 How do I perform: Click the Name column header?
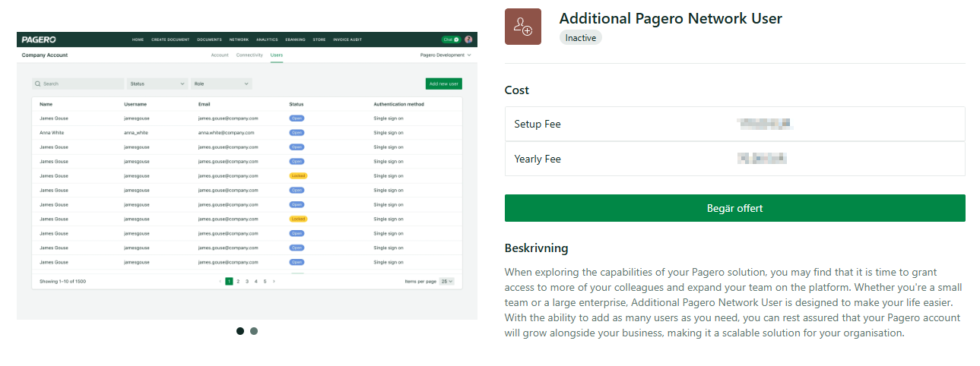[46, 104]
